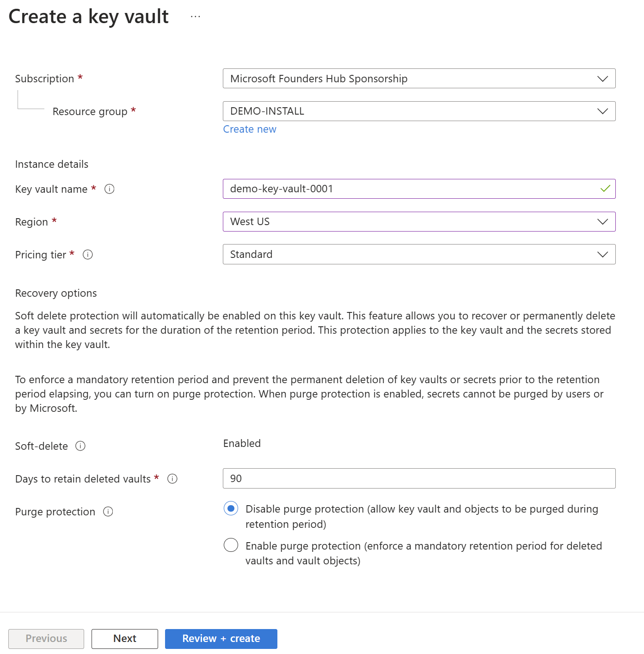The height and width of the screenshot is (654, 644).
Task: Click the Previous button
Action: pos(46,639)
